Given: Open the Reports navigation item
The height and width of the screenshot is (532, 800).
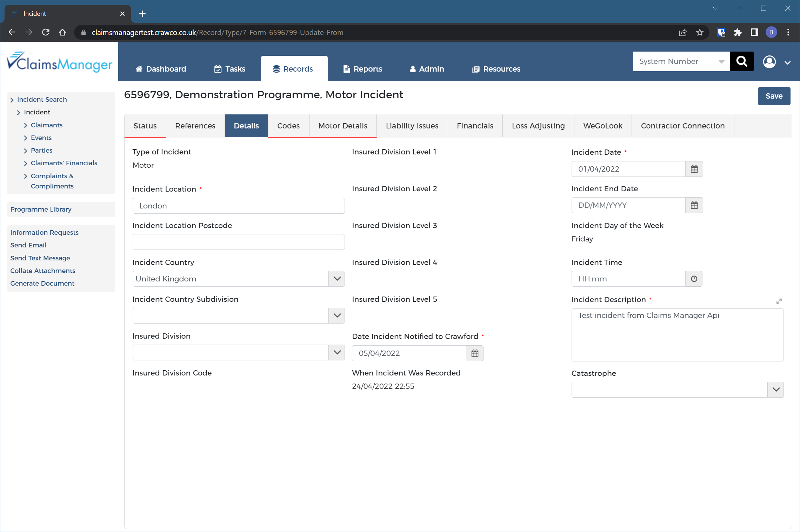Looking at the screenshot, I should pos(362,69).
